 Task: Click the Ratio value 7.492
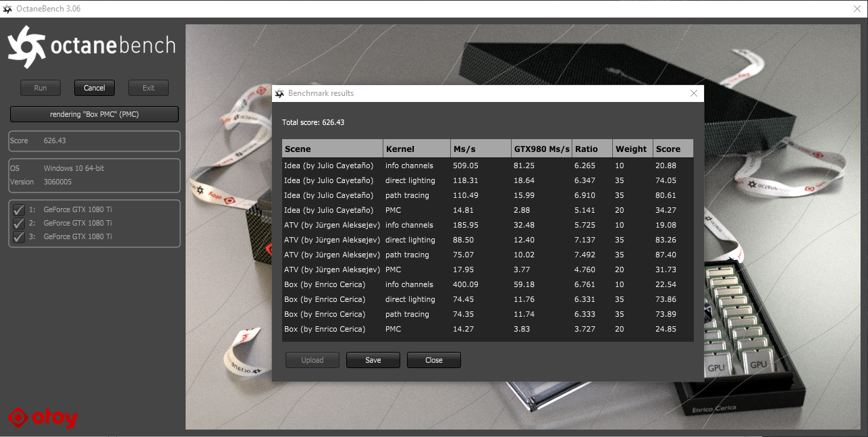point(585,255)
